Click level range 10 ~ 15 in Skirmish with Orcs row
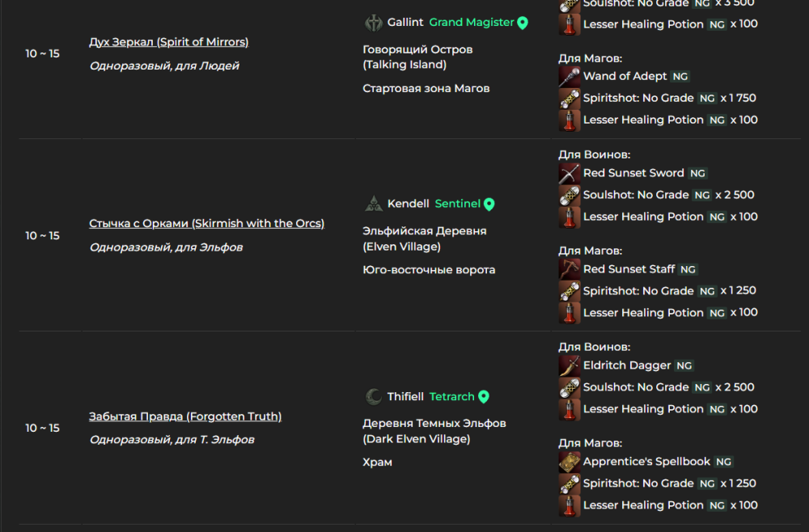 coord(42,235)
